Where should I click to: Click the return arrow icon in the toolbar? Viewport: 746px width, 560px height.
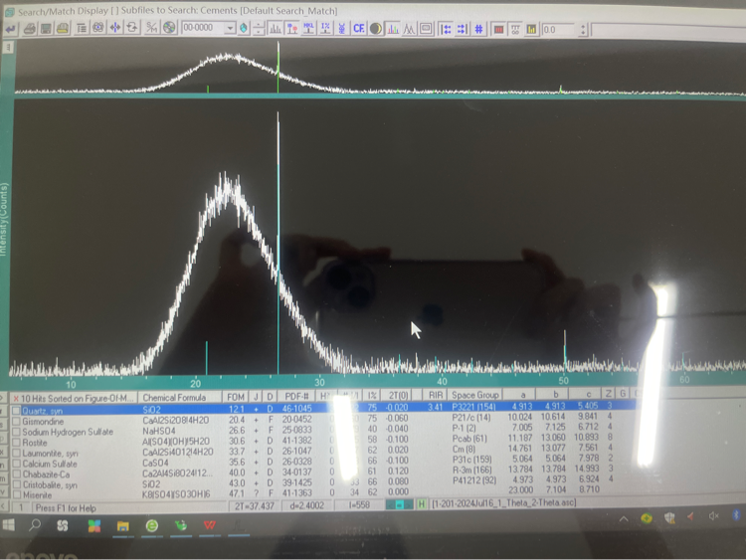pyautogui.click(x=11, y=29)
